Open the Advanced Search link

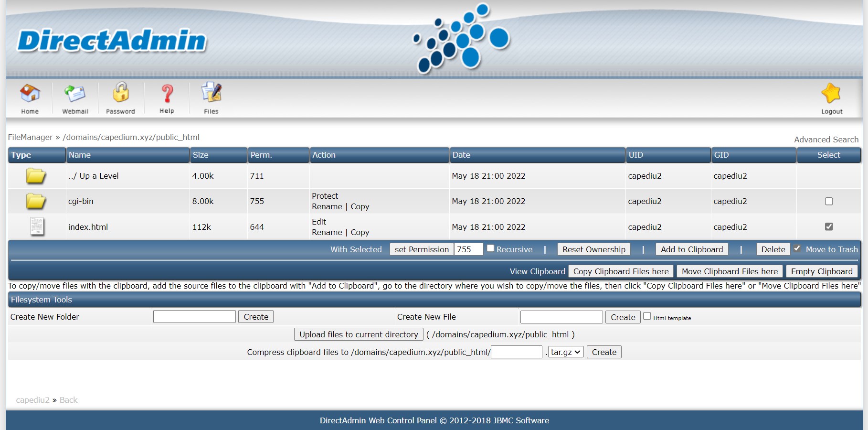click(826, 140)
